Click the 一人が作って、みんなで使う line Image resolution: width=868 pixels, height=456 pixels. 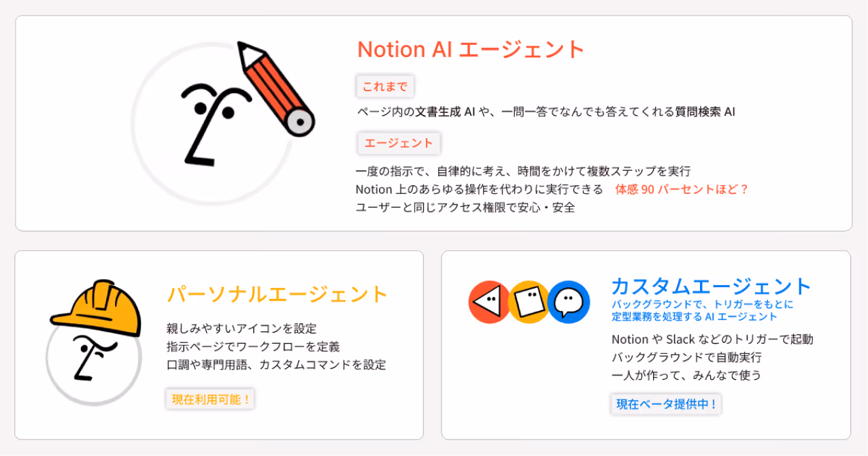(686, 375)
